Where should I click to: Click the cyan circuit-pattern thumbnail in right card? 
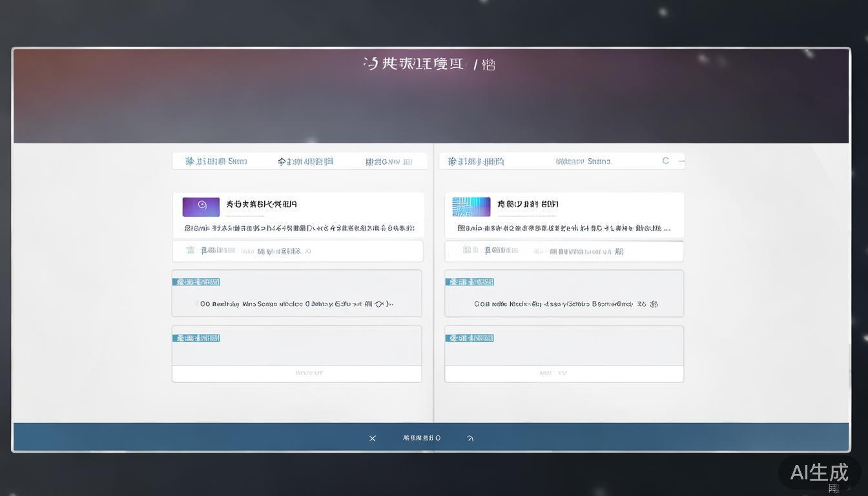click(471, 207)
